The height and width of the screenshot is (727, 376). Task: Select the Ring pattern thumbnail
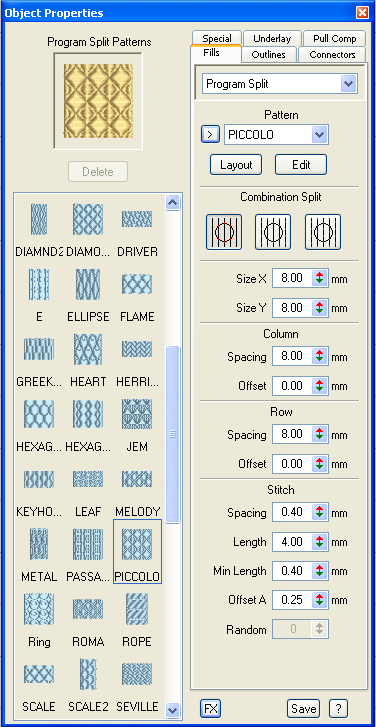(39, 609)
